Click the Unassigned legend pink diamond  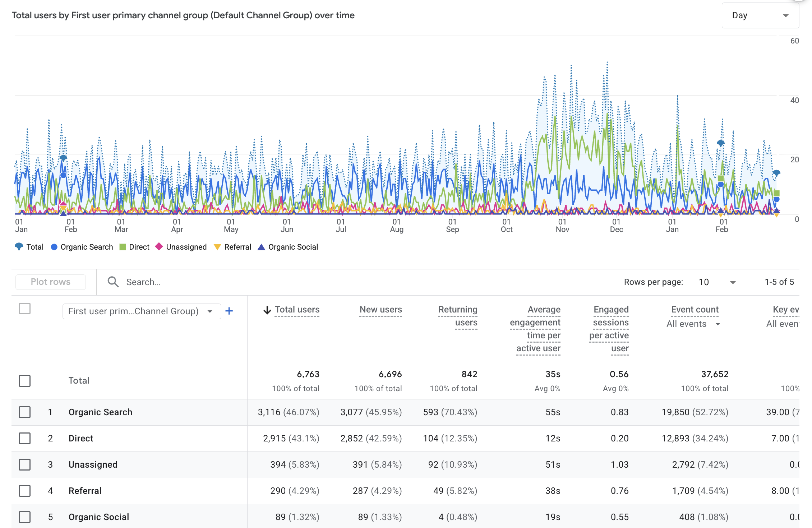click(x=159, y=247)
